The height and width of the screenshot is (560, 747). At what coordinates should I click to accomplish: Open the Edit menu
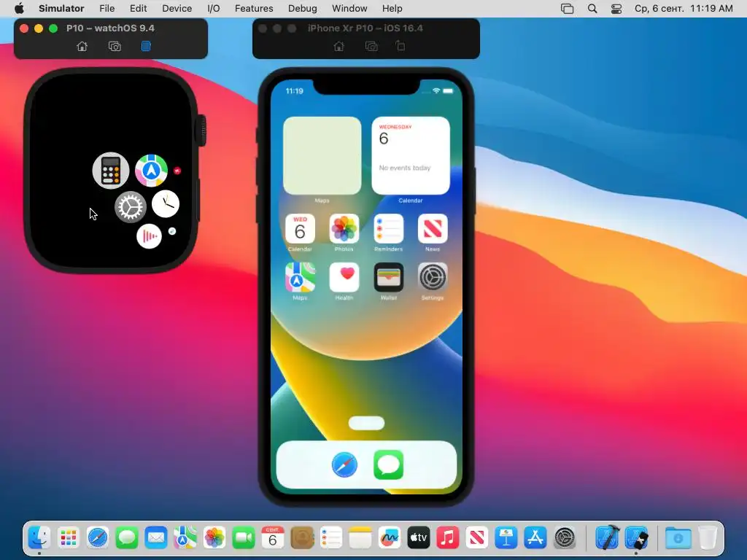[138, 9]
